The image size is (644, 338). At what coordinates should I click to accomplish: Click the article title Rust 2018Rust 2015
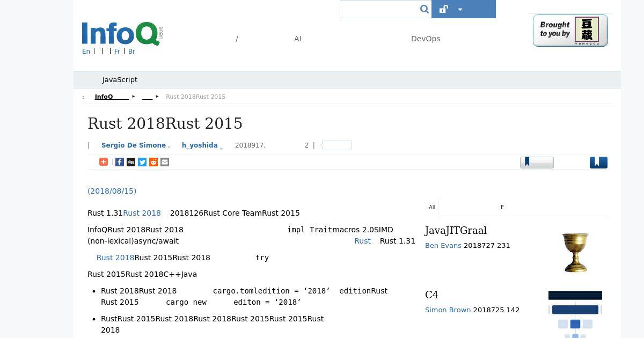point(165,123)
